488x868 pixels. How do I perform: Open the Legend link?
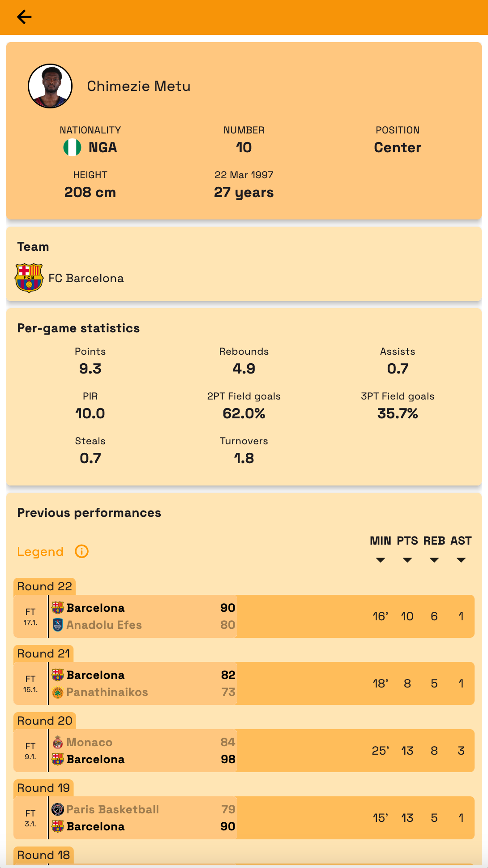(x=40, y=552)
